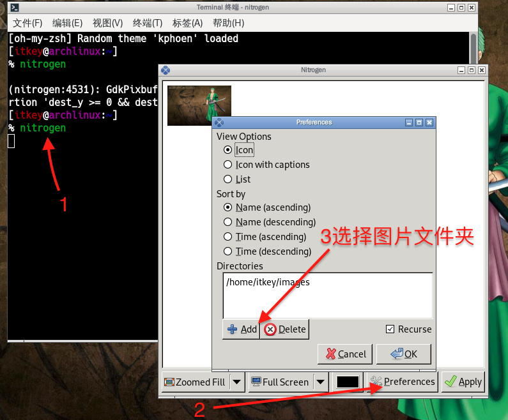Click the Terminal vertical scrollbar

473,49
